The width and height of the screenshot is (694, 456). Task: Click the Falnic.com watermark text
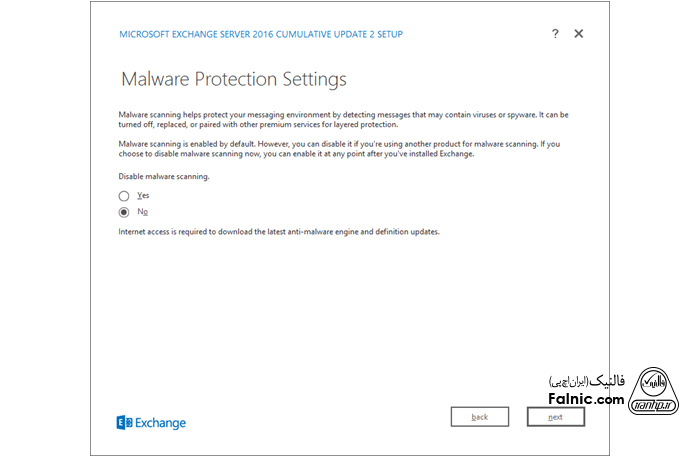pyautogui.click(x=585, y=399)
